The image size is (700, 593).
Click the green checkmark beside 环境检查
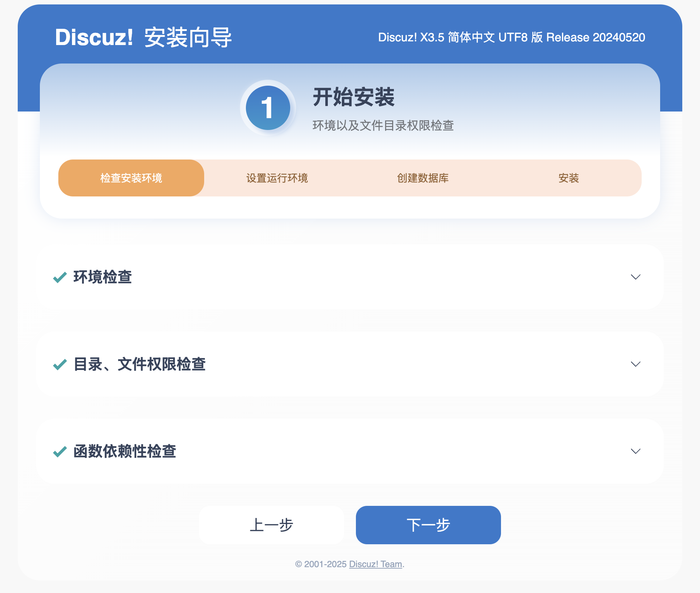click(60, 277)
